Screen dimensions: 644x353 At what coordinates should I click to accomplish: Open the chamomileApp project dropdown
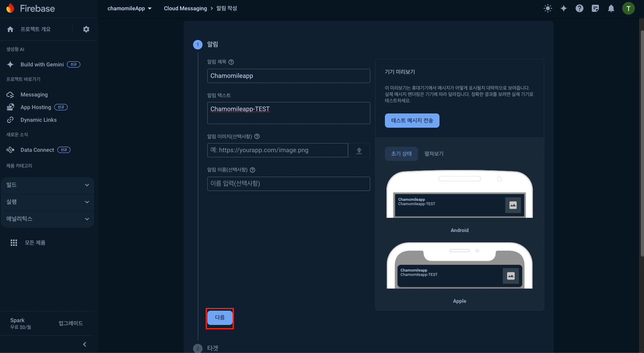[x=129, y=8]
